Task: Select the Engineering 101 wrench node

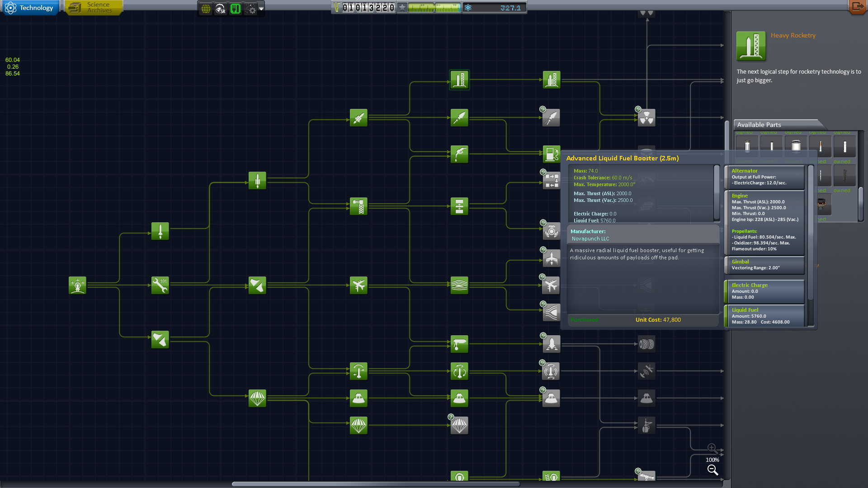Action: point(160,286)
